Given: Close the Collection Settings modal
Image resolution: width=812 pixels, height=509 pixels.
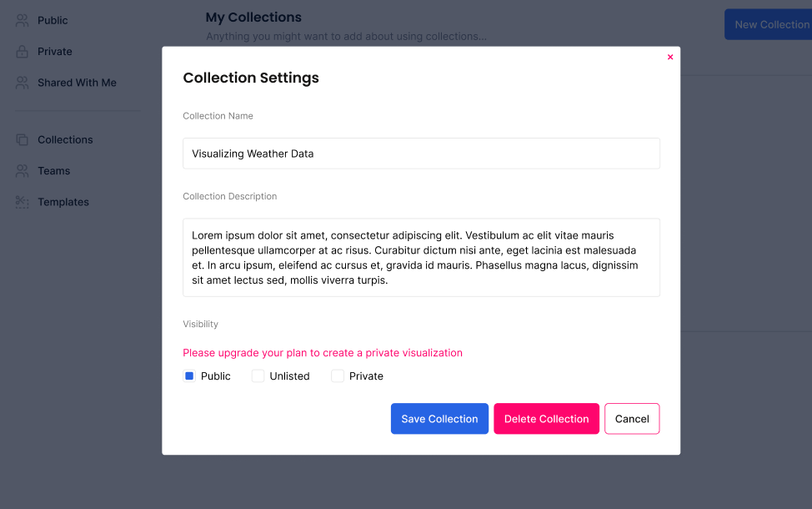Looking at the screenshot, I should [670, 56].
